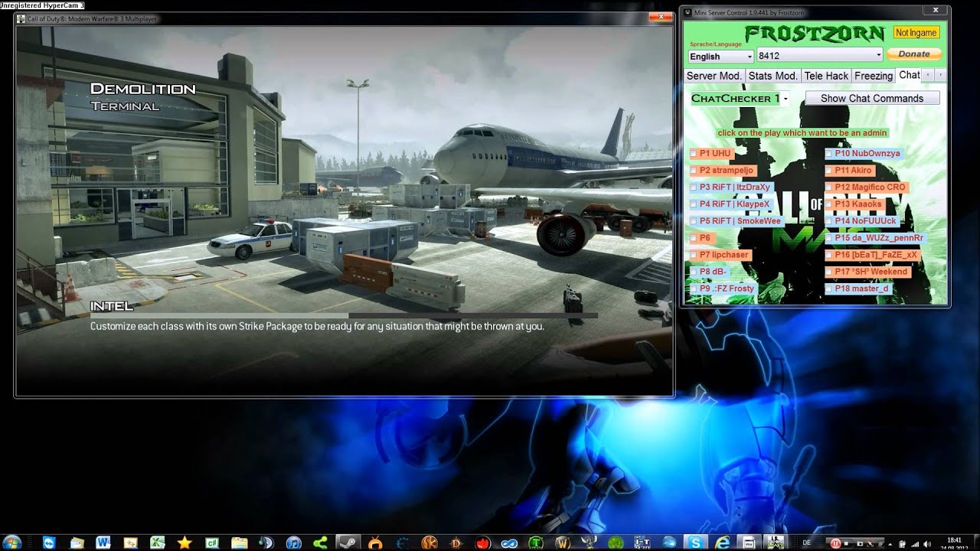Screen dimensions: 980x551
Task: Open the green T icon in taskbar
Action: point(537,543)
